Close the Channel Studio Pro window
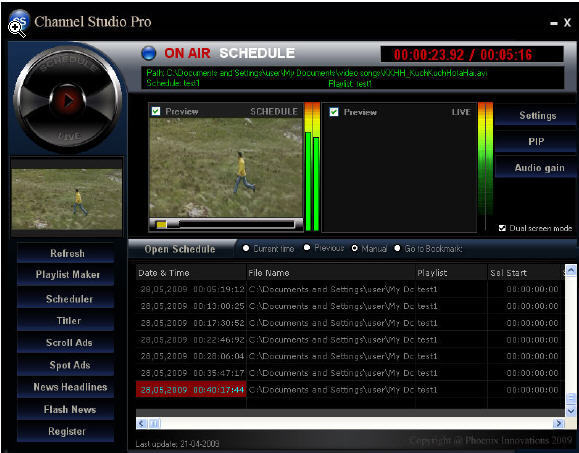 [x=567, y=23]
